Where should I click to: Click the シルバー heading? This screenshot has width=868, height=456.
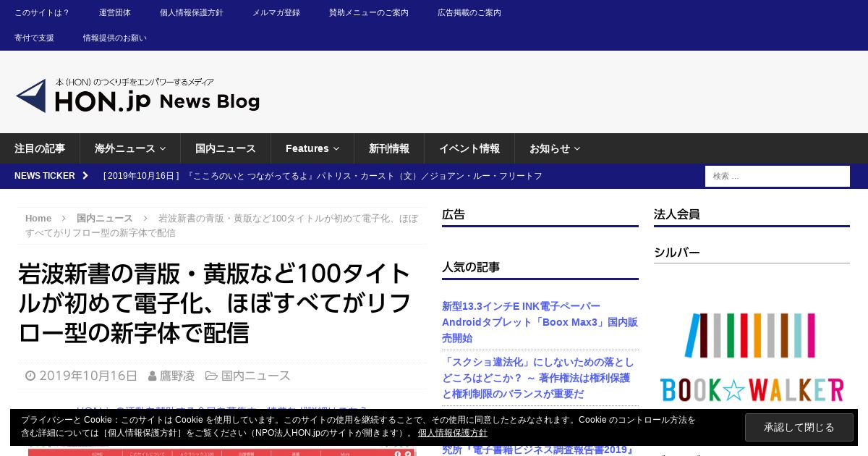tap(677, 253)
